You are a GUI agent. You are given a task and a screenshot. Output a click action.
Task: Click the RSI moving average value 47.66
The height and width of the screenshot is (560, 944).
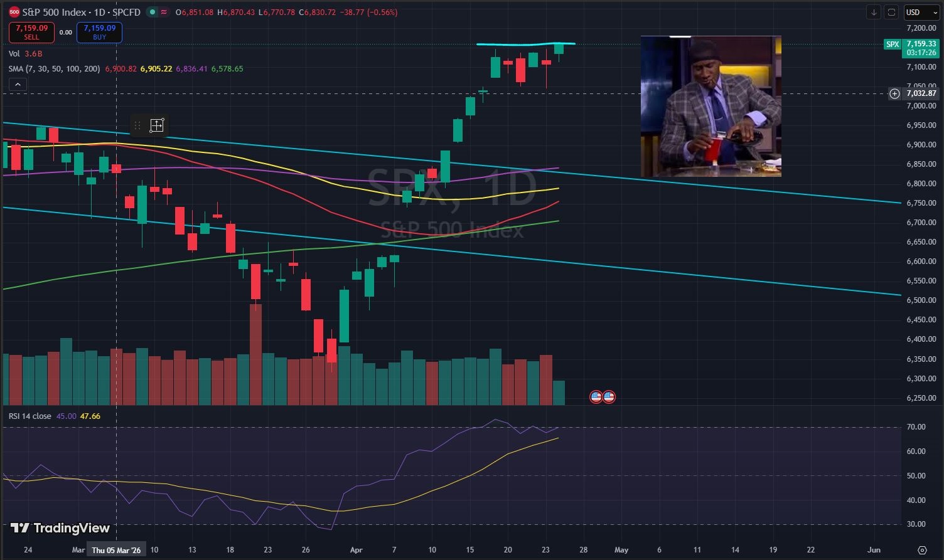coord(90,416)
